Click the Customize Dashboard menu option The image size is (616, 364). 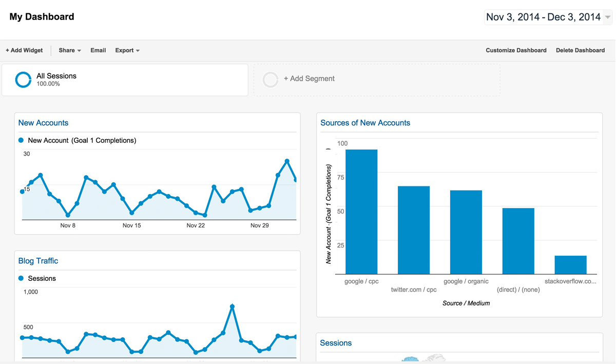(x=516, y=50)
